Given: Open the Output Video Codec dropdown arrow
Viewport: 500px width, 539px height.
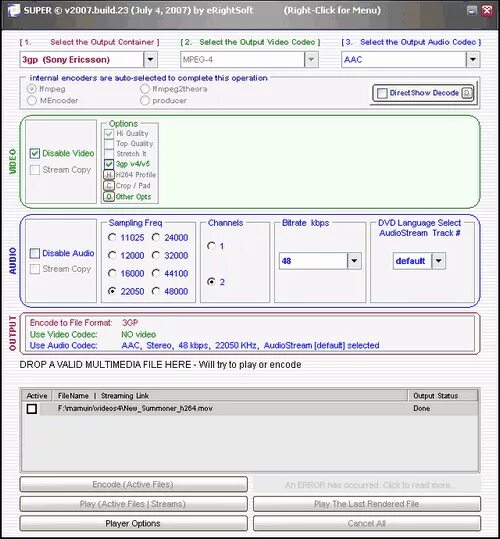Looking at the screenshot, I should [311, 59].
